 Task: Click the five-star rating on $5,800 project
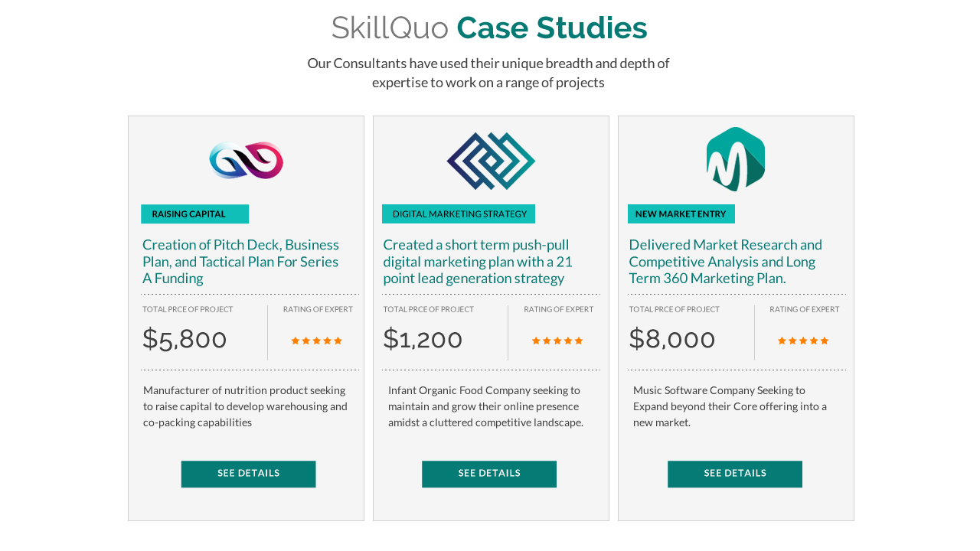(317, 341)
